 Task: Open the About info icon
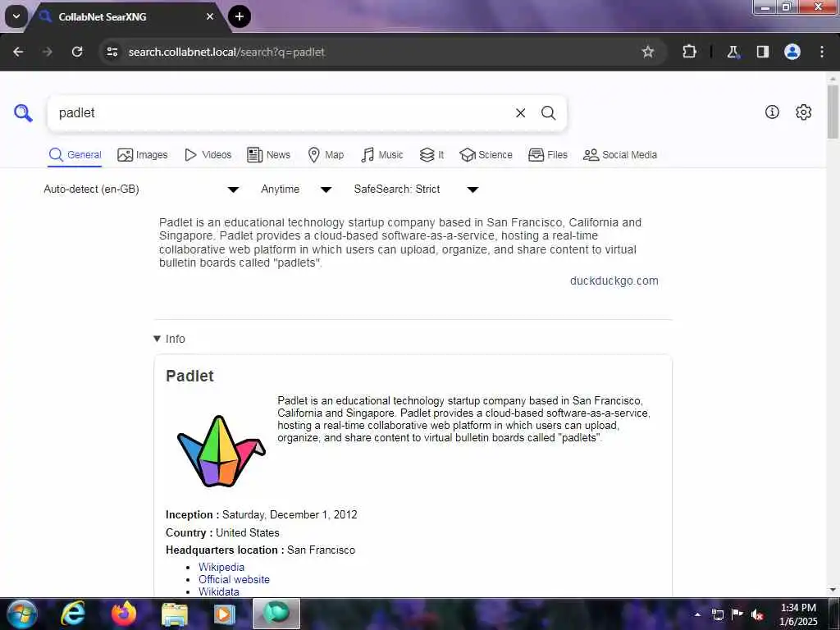771,112
